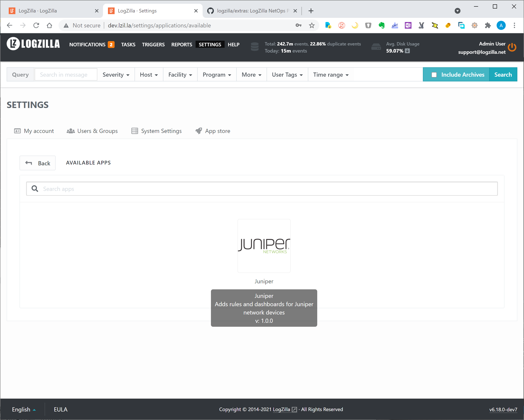Open the EULA link in the footer
This screenshot has width=524, height=420.
tap(61, 409)
